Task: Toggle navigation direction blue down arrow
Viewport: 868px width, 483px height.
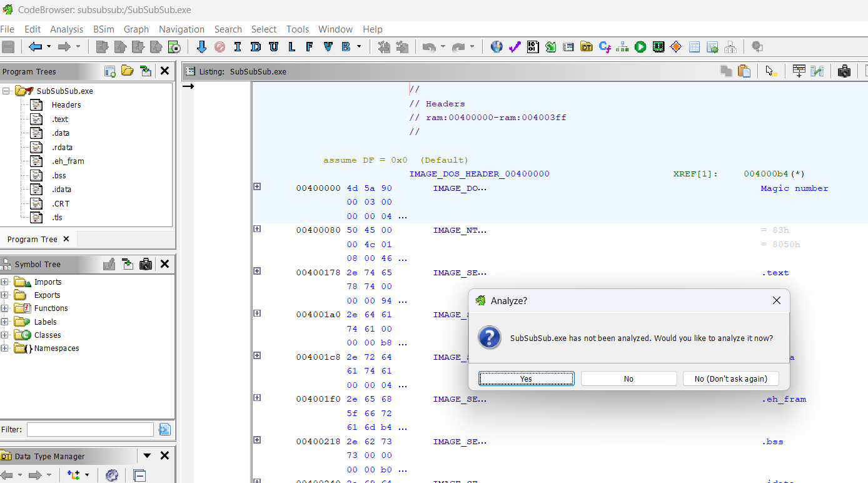Action: pyautogui.click(x=201, y=47)
